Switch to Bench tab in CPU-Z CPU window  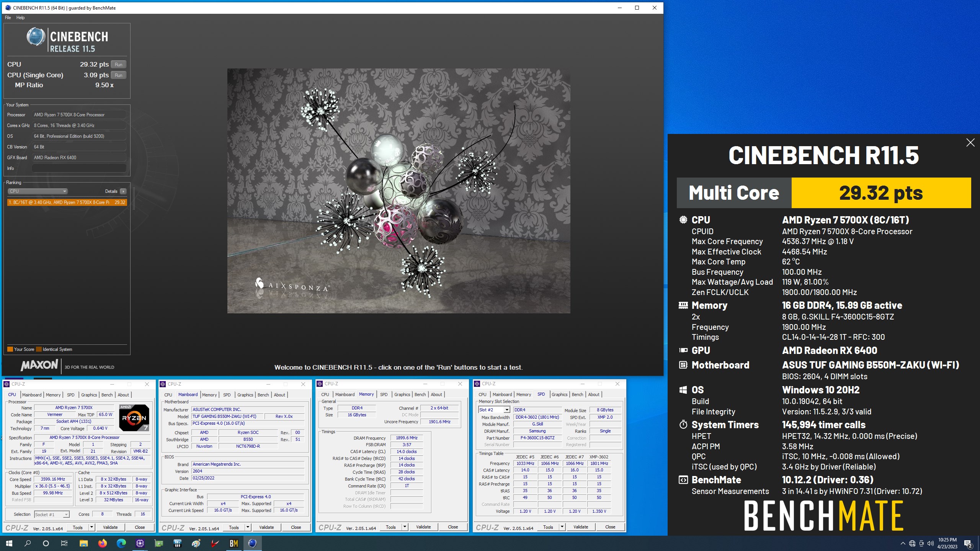[x=107, y=395]
